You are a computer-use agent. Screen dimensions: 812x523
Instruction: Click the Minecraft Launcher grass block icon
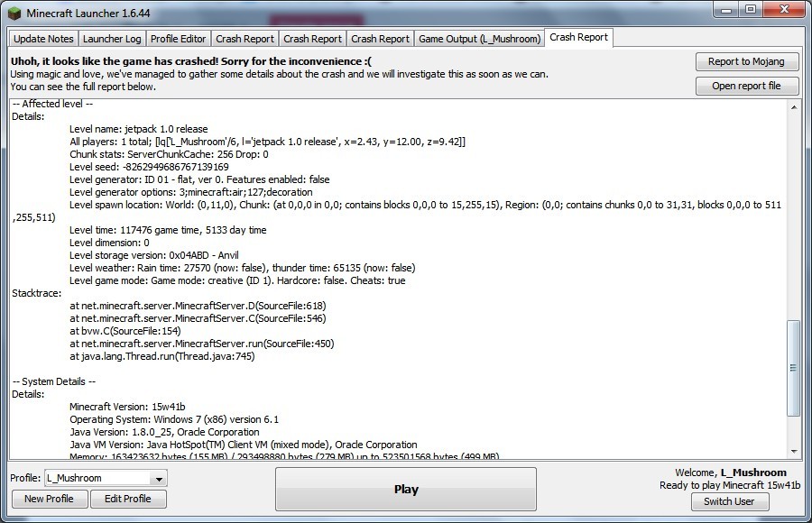click(14, 14)
